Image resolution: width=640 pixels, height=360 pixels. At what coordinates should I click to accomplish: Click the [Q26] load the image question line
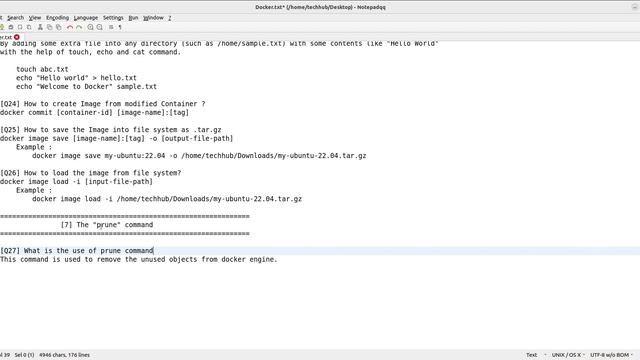click(x=90, y=173)
